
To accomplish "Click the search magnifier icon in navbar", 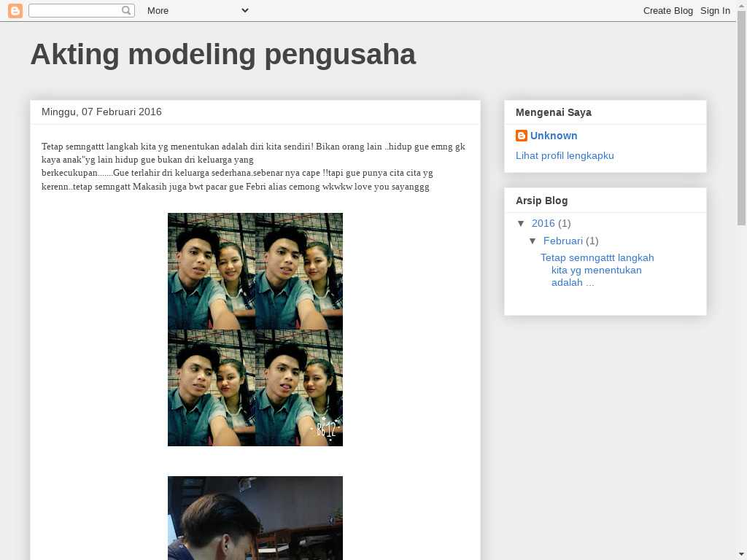I will (126, 10).
